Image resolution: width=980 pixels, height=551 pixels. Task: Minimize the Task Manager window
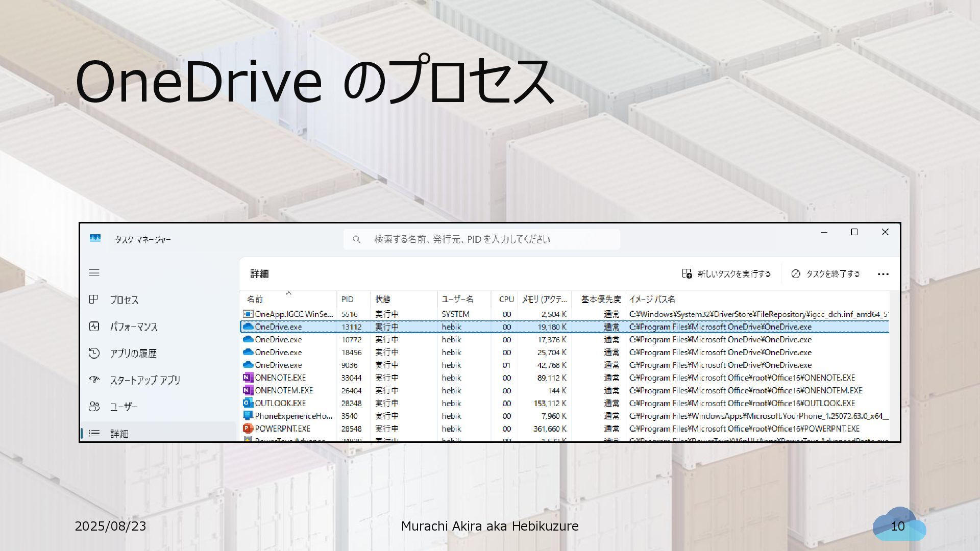pyautogui.click(x=824, y=232)
